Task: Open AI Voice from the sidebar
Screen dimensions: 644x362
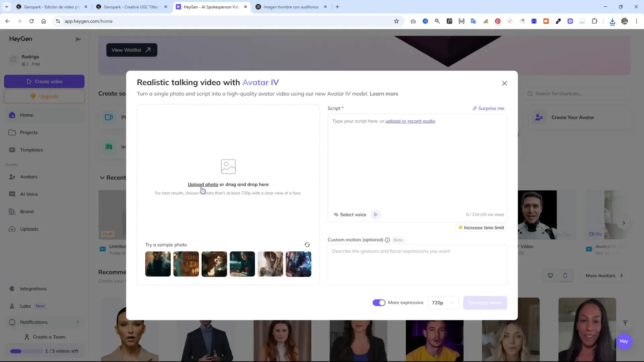Action: [x=29, y=194]
